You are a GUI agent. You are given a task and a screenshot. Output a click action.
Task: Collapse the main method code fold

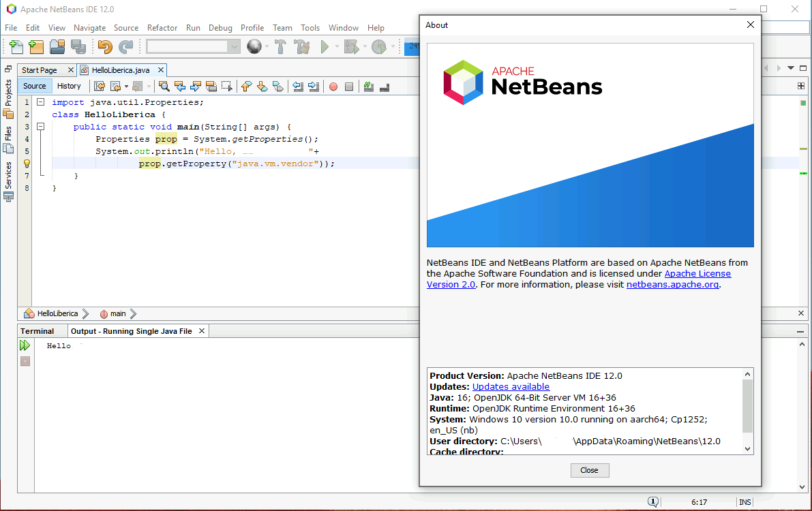click(40, 127)
